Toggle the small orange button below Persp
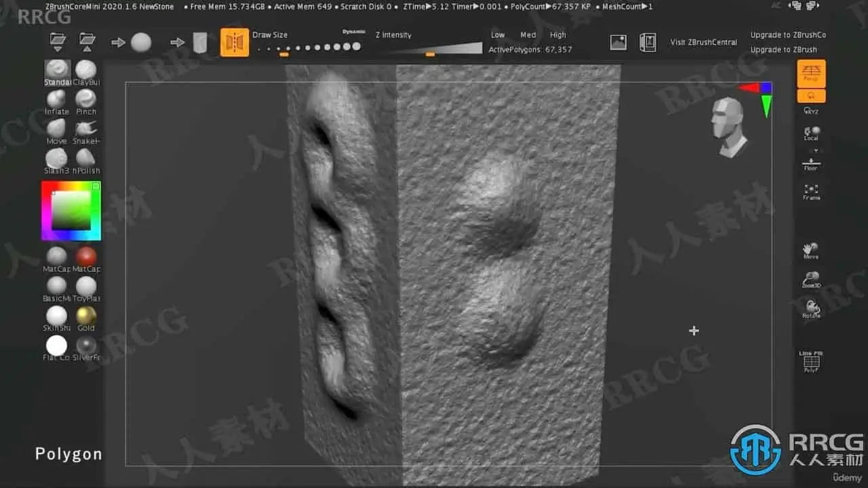The width and height of the screenshot is (868, 488). 811,96
